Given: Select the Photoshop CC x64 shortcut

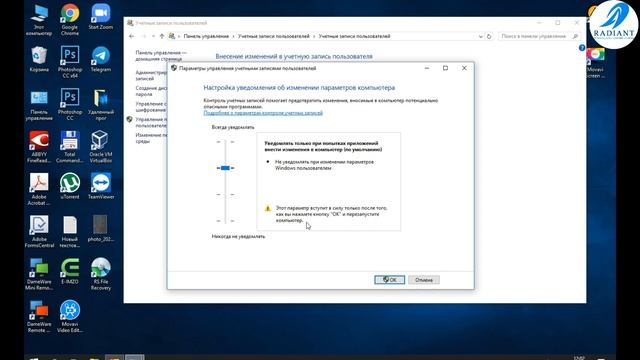Looking at the screenshot, I should tap(70, 62).
